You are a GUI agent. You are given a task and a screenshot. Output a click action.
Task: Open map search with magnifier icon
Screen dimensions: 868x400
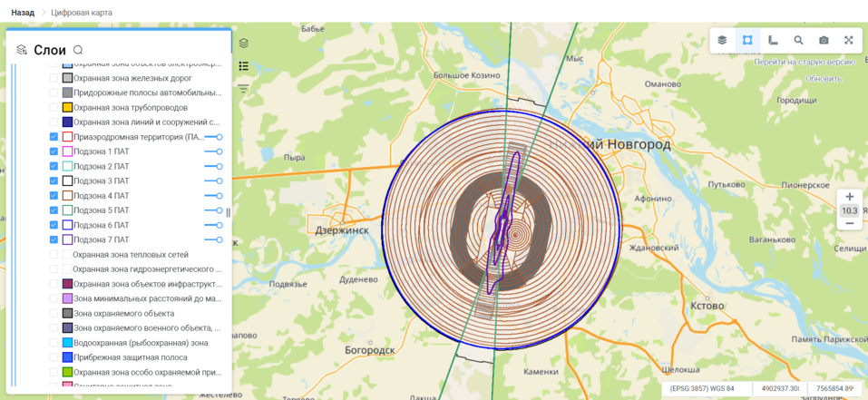(x=798, y=40)
